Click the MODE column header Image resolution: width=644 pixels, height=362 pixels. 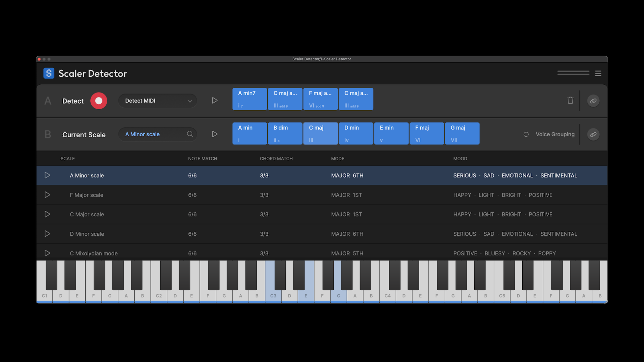[338, 159]
